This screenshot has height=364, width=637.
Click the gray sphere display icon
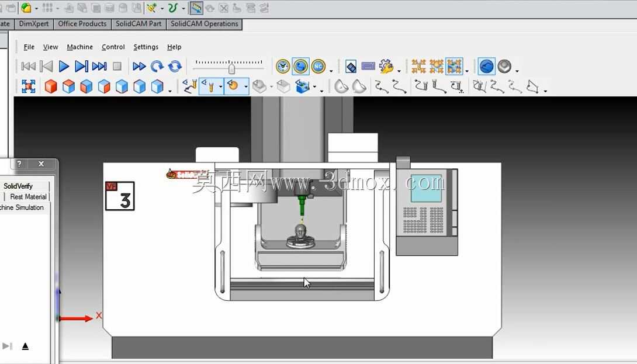point(504,66)
